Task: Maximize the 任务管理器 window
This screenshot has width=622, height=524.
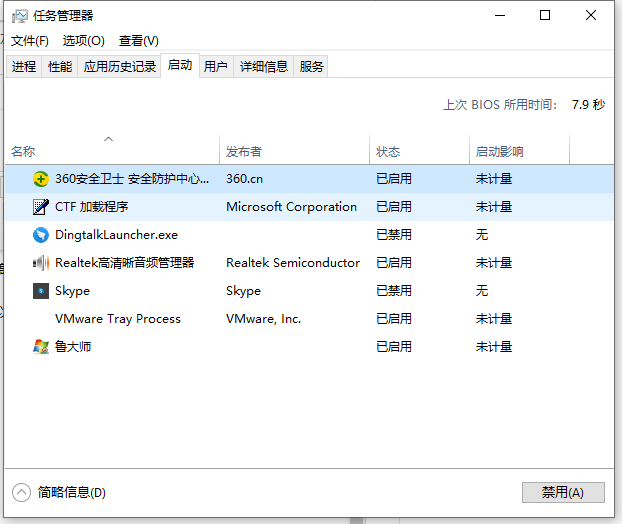Action: (545, 15)
